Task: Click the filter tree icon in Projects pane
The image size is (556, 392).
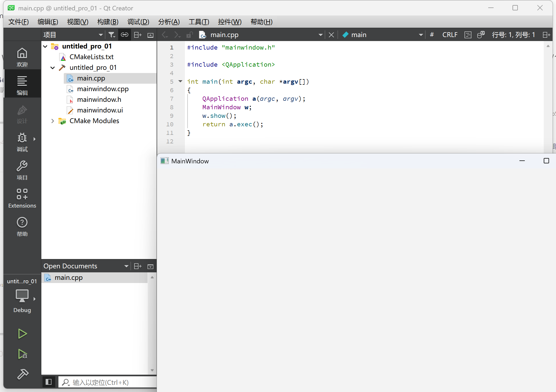Action: tap(112, 35)
